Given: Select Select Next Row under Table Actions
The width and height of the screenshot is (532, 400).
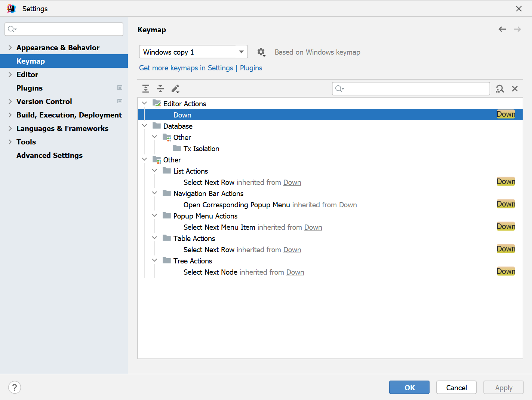Looking at the screenshot, I should pyautogui.click(x=330, y=250).
